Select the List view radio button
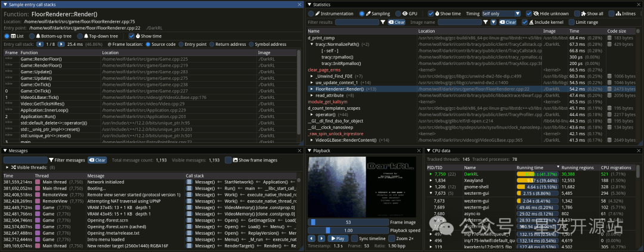 7,36
